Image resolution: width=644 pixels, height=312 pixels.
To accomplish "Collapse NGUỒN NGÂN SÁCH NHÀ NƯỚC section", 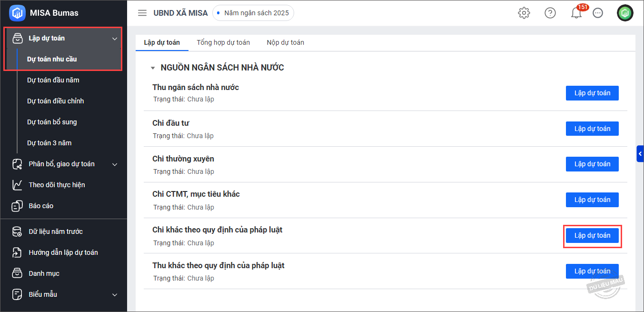I will [153, 68].
